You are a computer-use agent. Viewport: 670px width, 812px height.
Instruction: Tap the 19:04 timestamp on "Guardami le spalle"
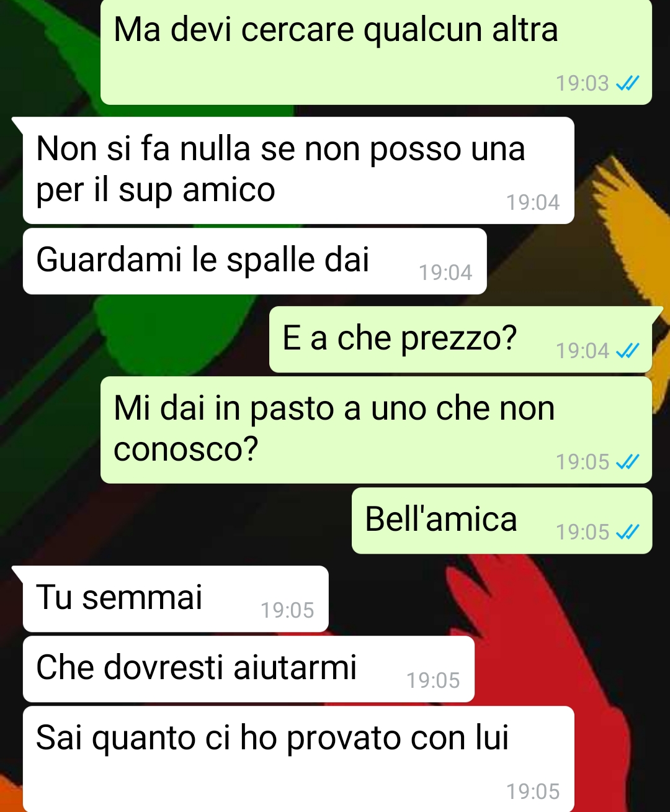445,273
